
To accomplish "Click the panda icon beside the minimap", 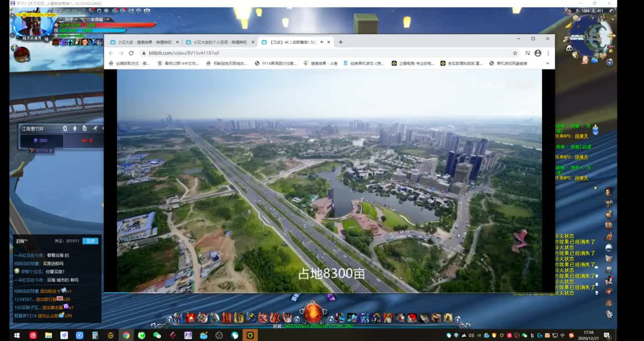I will [569, 48].
